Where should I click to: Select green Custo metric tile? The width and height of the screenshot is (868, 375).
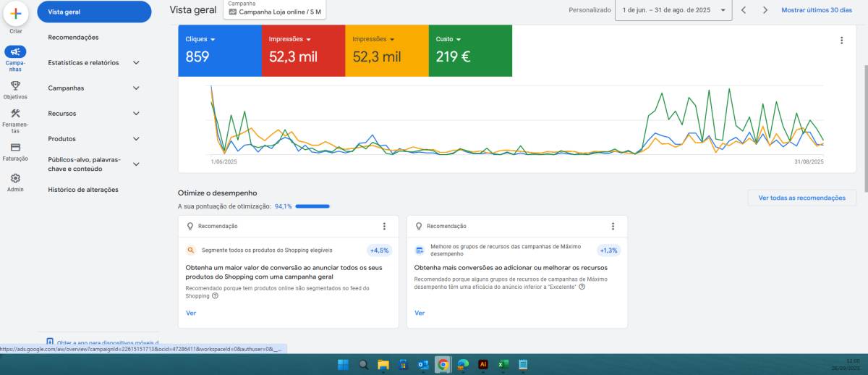(x=470, y=51)
